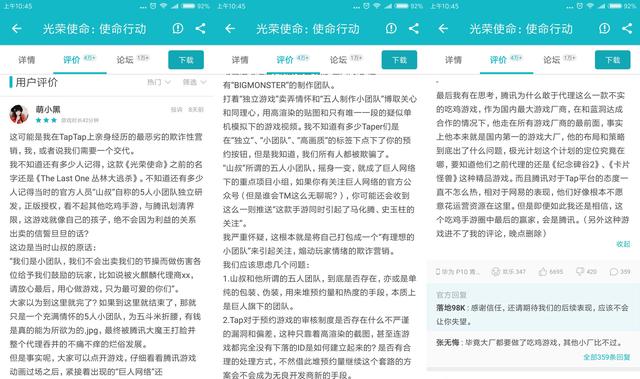Viewport: 640px width, 379px height.
Task: Tap the thumbs-down icon on the review
Action: point(580,271)
